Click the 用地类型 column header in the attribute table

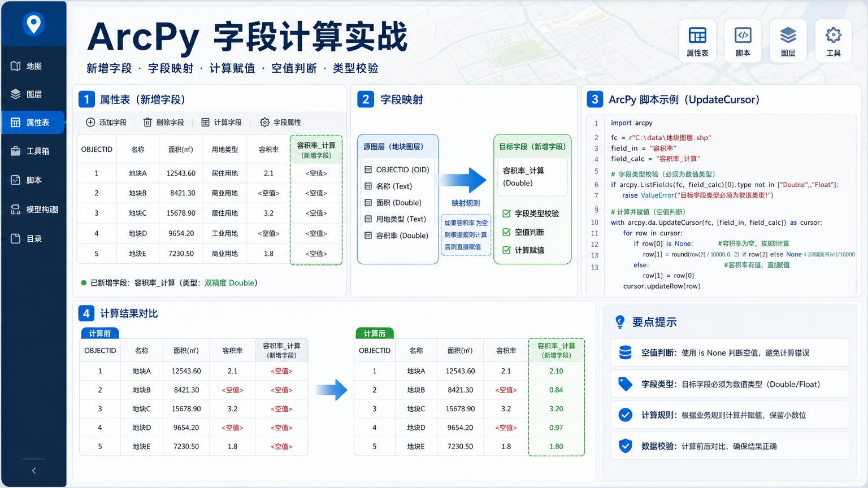point(225,150)
